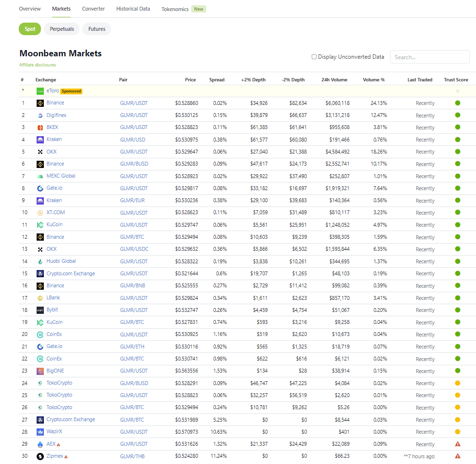Click the warning triangle beside Zipmex name
This screenshot has width=476, height=464.
pyautogui.click(x=66, y=457)
